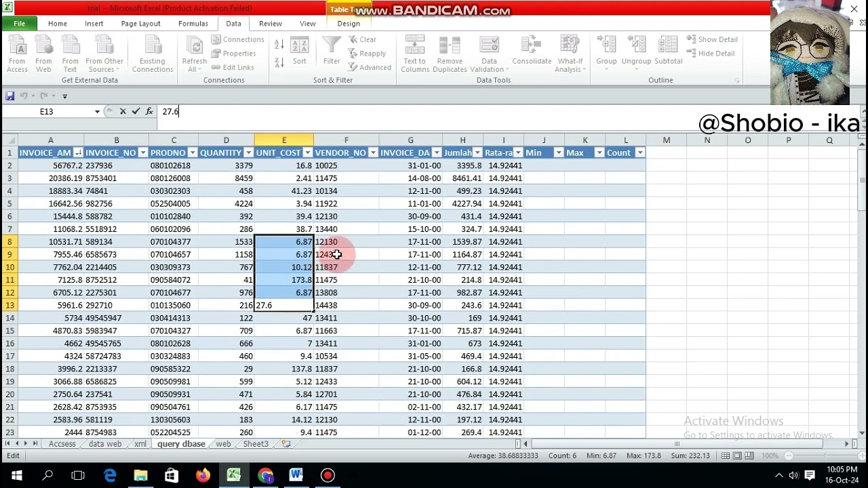Switch to the xml sheet tab

click(140, 444)
